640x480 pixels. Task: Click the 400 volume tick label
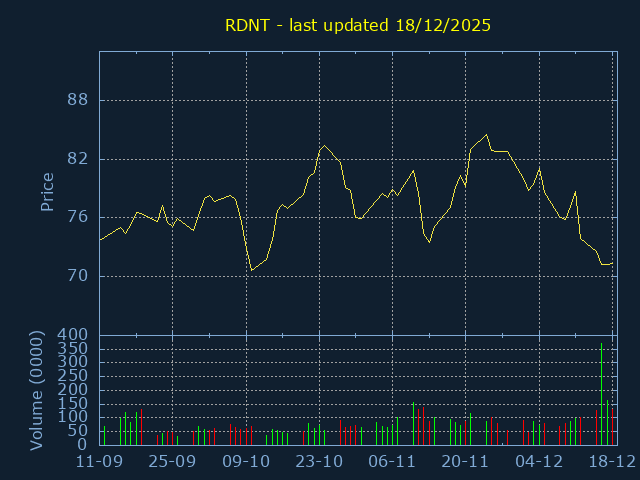74,334
